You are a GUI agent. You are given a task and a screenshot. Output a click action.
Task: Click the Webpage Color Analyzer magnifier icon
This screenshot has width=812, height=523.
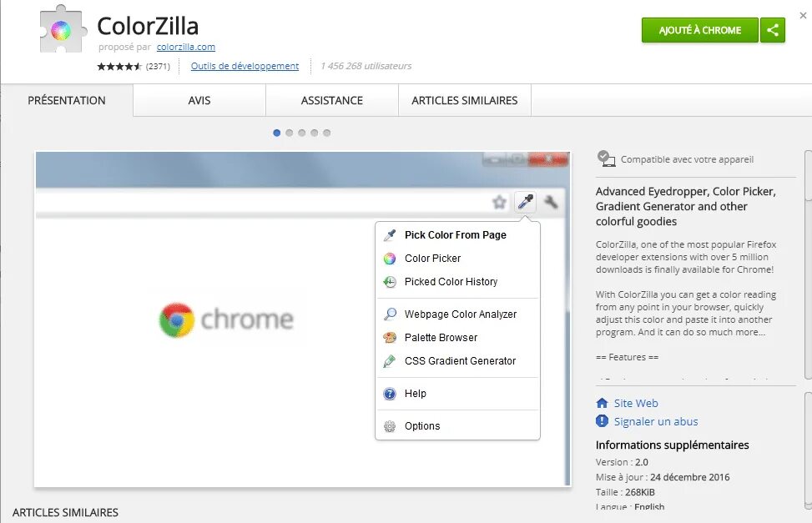point(390,314)
